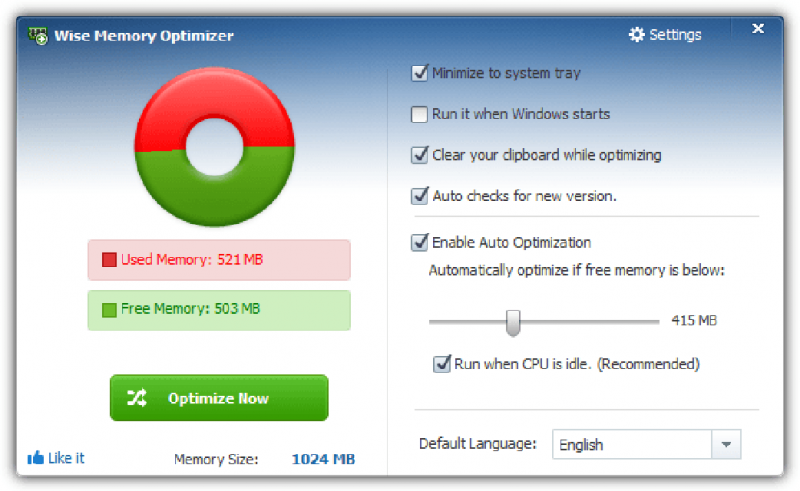Click the memory usage donut chart
The height and width of the screenshot is (491, 800).
click(x=213, y=146)
